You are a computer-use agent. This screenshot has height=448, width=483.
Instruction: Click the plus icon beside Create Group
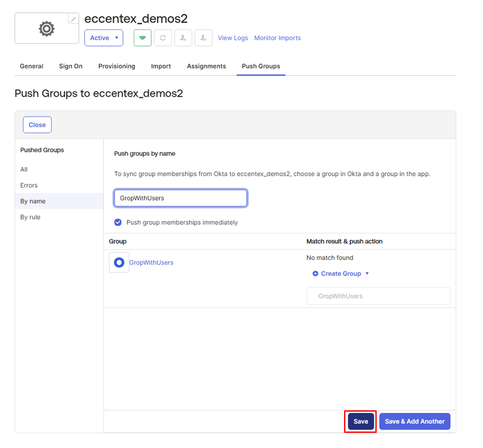pos(315,274)
